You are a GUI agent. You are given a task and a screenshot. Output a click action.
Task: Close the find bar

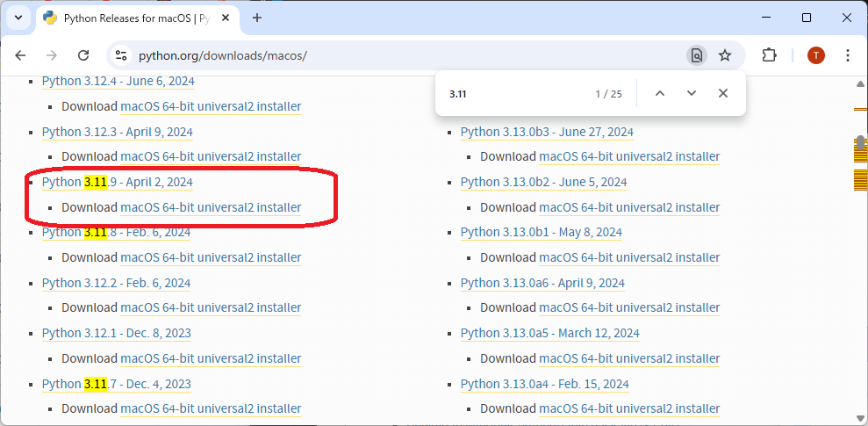coord(723,93)
